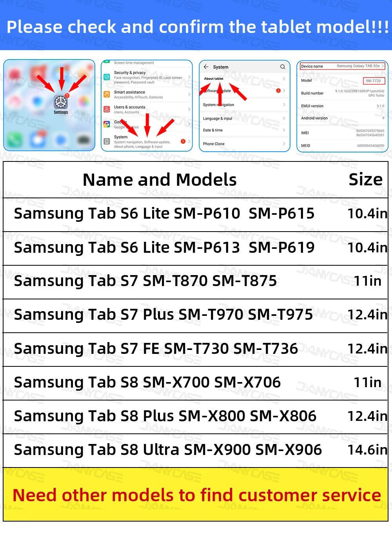
Task: Click the back arrow on the System screen
Action: (205, 67)
